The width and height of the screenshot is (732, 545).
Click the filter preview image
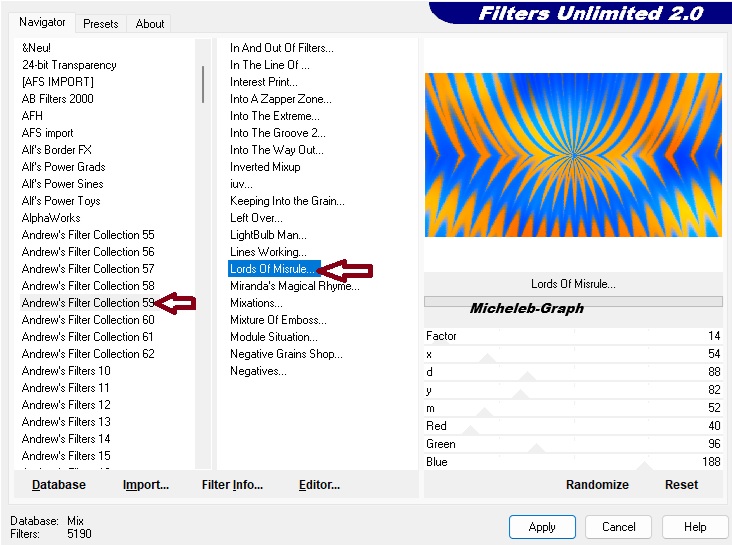tap(573, 155)
